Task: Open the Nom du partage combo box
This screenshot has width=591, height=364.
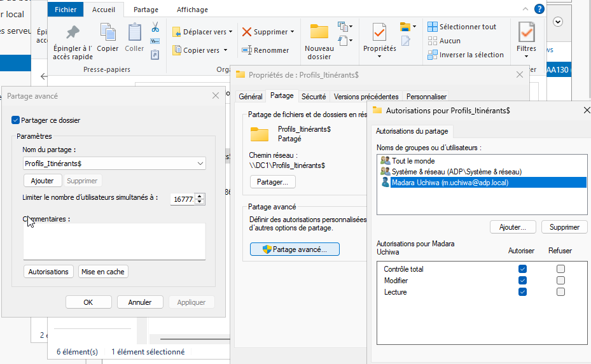Action: click(x=115, y=164)
